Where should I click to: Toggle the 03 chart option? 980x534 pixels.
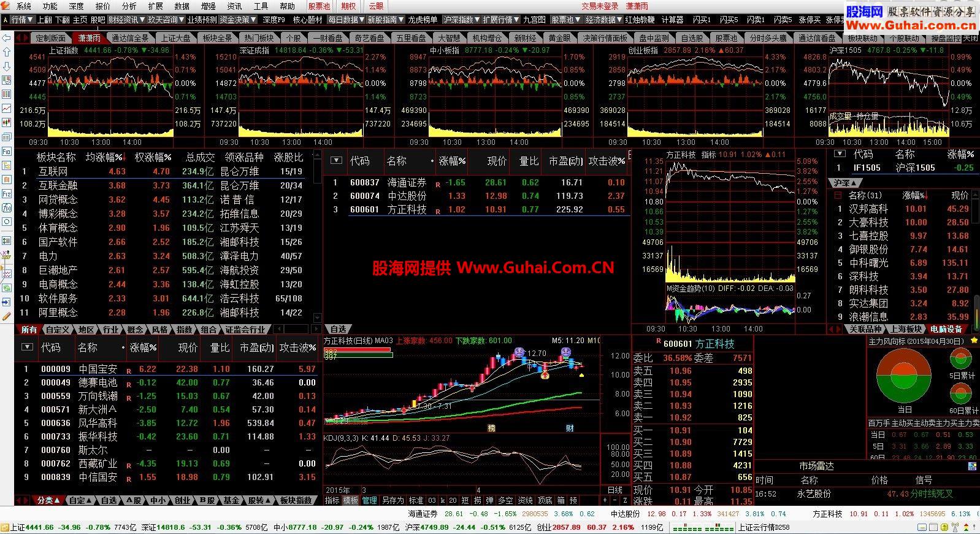coord(432,501)
